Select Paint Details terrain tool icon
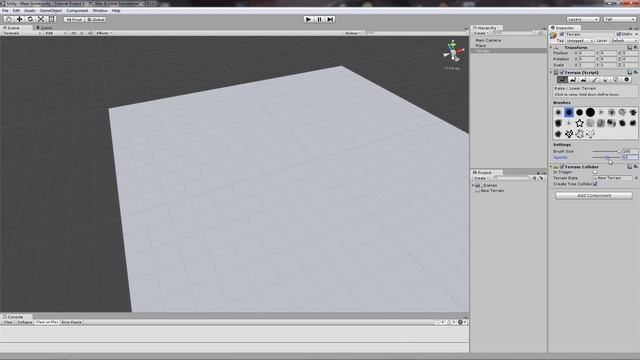This screenshot has width=640, height=360. click(x=616, y=80)
